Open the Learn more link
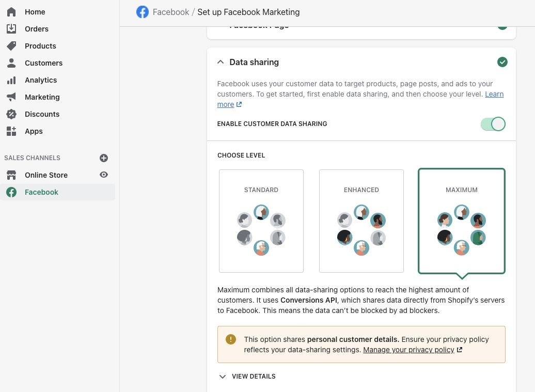 pos(494,94)
